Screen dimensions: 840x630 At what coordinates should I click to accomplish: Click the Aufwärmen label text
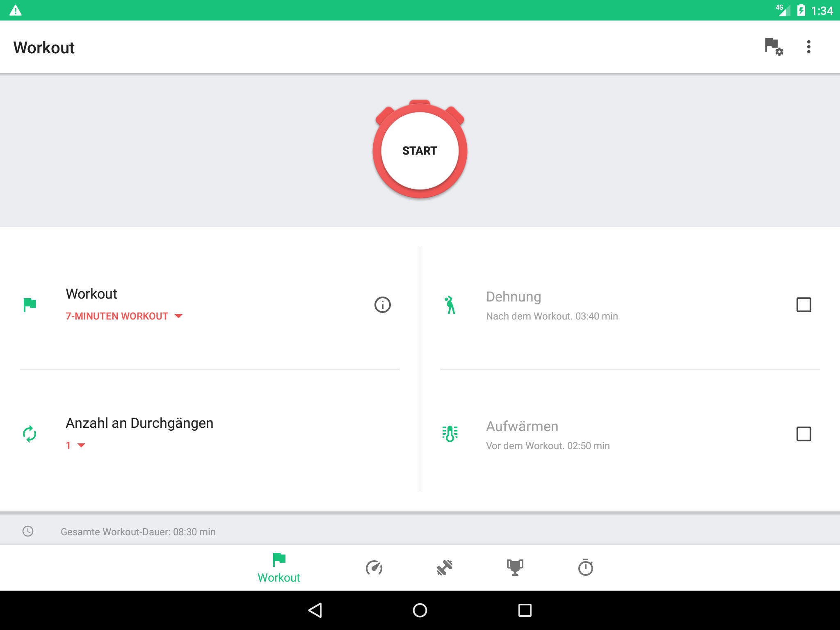tap(522, 426)
